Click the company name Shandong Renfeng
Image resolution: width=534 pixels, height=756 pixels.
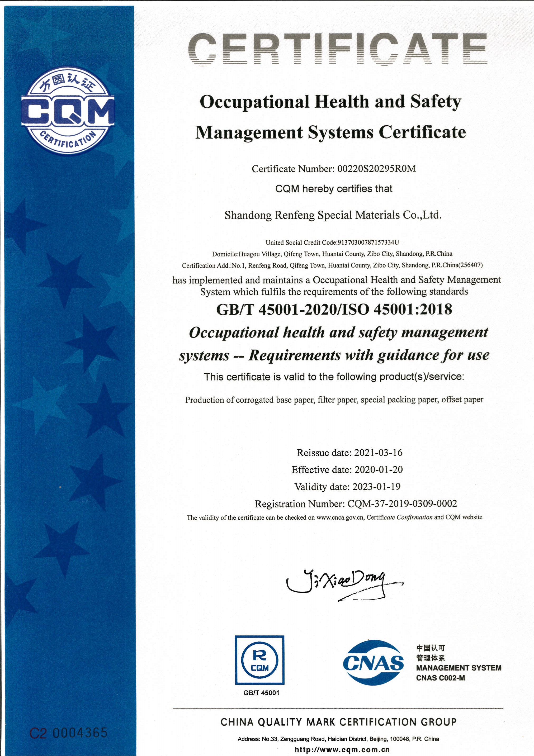[x=333, y=215]
